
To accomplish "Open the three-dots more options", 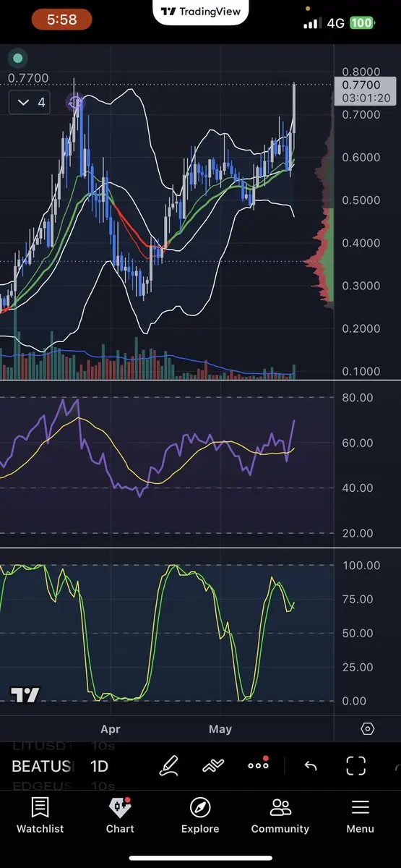I will (258, 765).
